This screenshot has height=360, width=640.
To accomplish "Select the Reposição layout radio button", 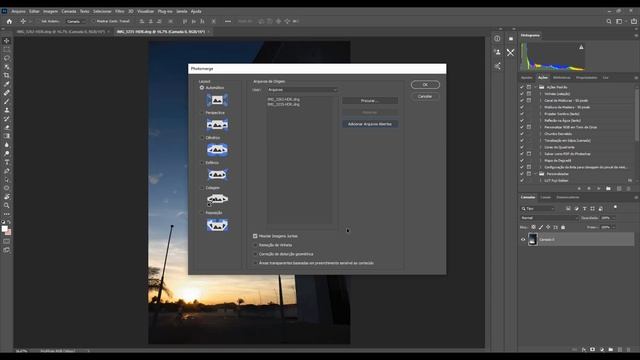I will pos(202,213).
